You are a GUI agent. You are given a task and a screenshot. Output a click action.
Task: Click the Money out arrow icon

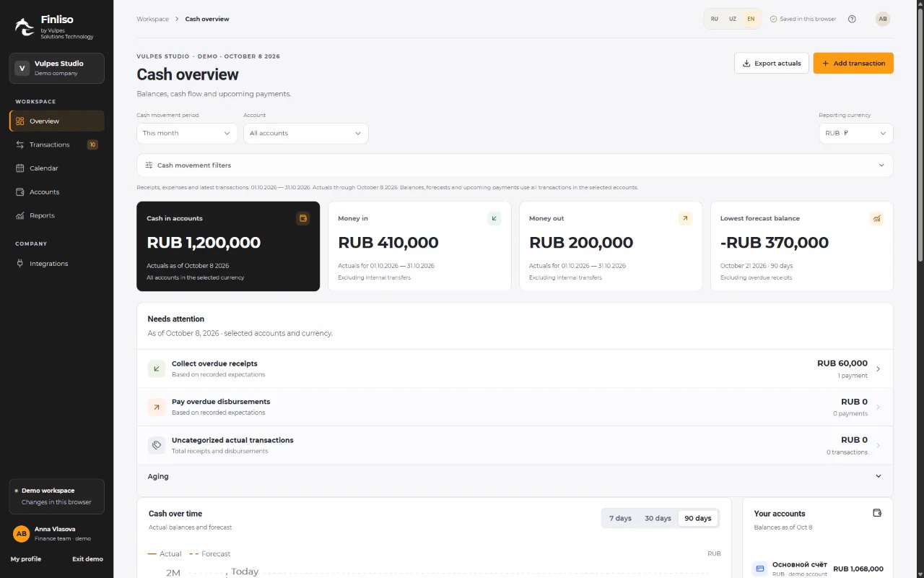[x=685, y=218]
